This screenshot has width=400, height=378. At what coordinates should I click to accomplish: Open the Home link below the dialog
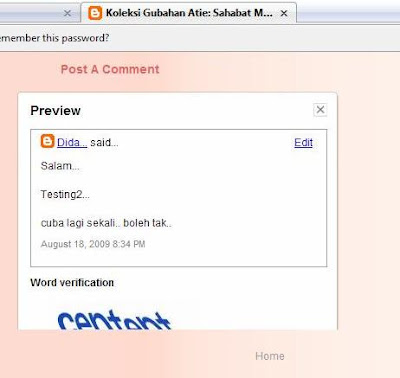[x=270, y=356]
